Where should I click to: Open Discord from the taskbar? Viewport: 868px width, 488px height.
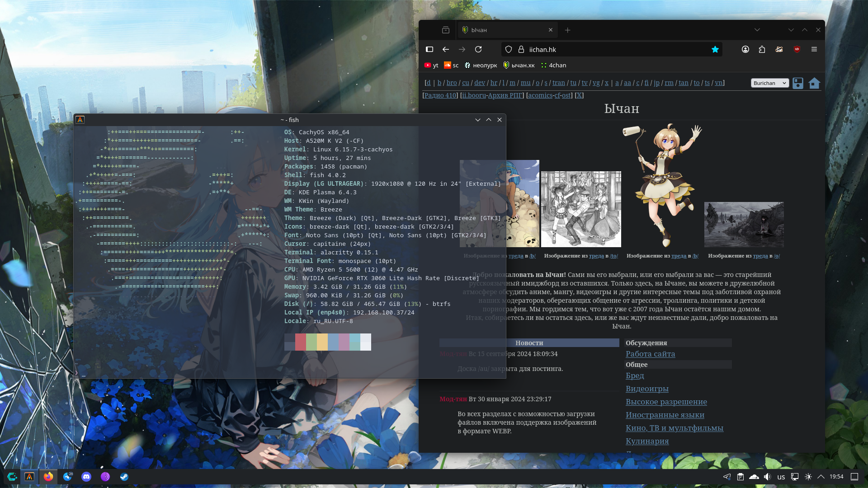click(x=86, y=477)
